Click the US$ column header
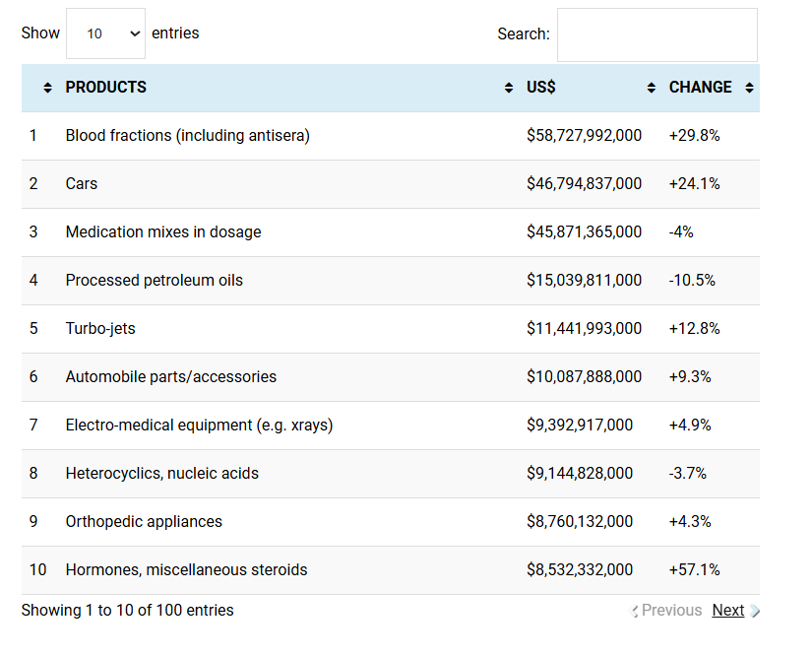The height and width of the screenshot is (656, 812). click(540, 87)
